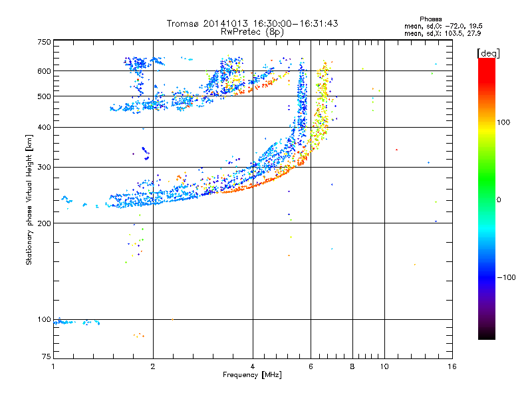Click the E-layer echo trace near 100 km

coord(76,322)
